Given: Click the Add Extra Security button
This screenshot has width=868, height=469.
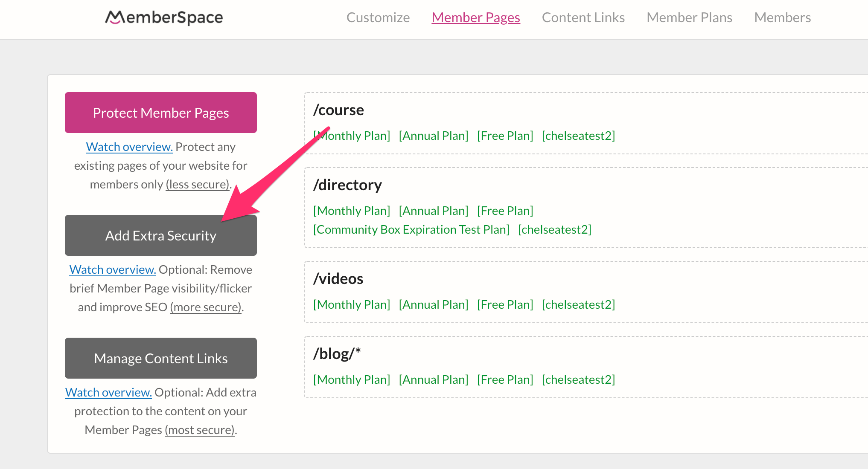Looking at the screenshot, I should tap(160, 235).
